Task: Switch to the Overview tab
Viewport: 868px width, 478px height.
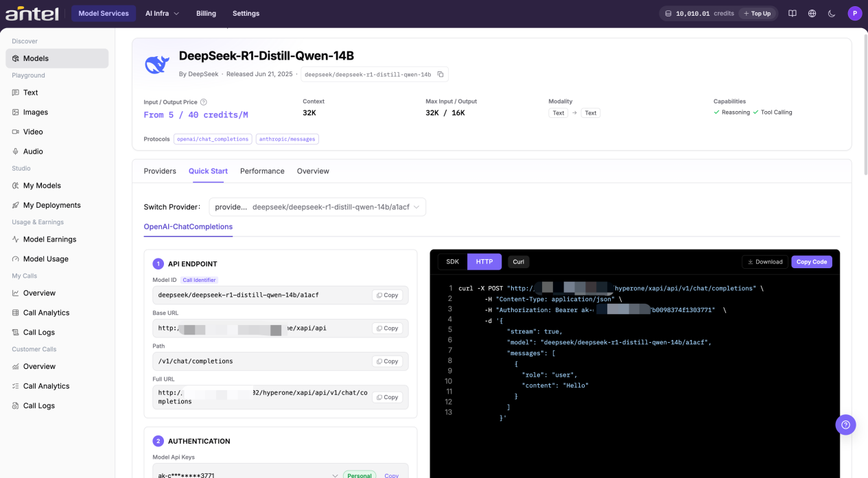Action: (x=313, y=171)
